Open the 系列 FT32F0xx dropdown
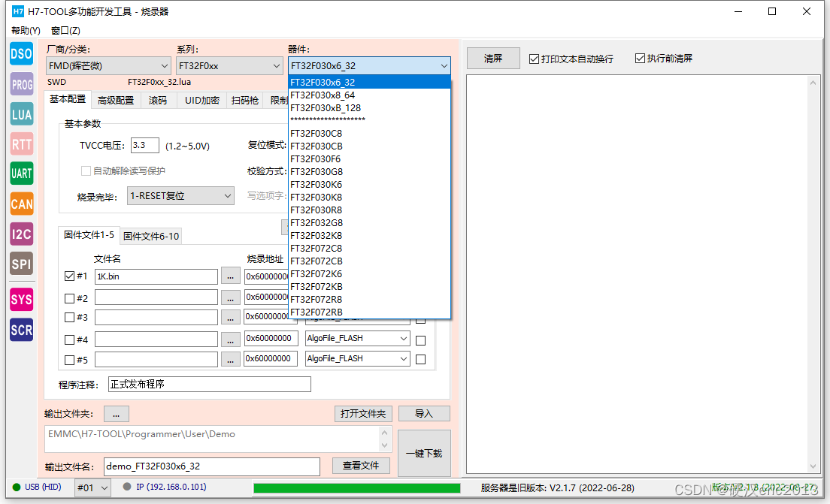Viewport: 830px width, 504px height. 229,66
